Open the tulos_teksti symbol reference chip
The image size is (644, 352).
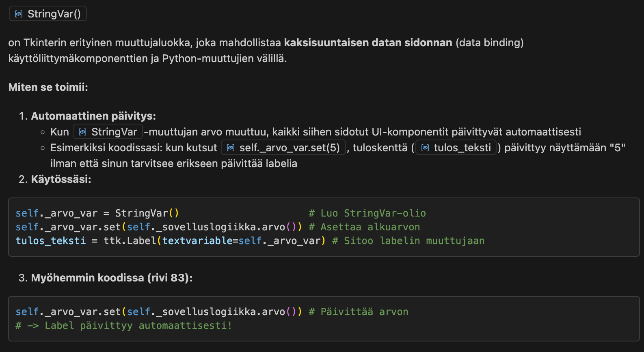coord(462,148)
